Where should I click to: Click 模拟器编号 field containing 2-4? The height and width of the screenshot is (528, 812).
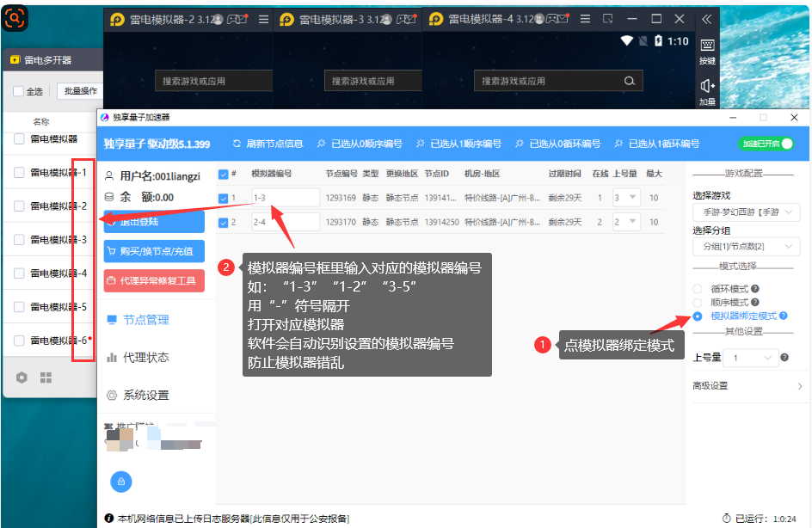point(286,222)
